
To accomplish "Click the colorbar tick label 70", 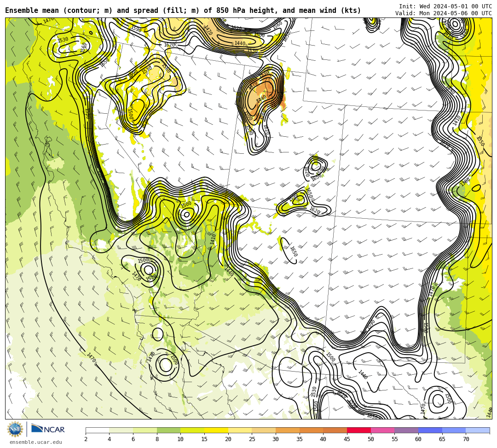I will [x=466, y=439].
